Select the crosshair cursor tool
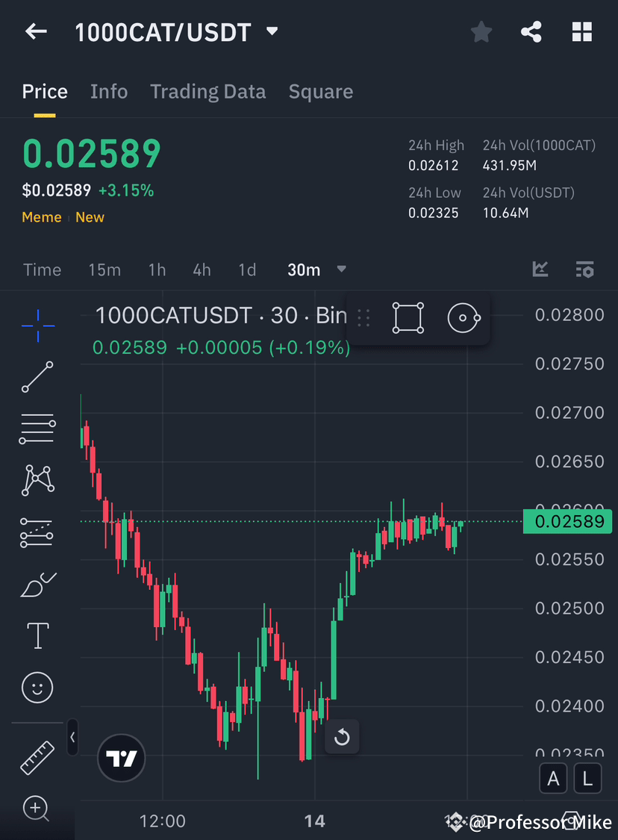Screen dimensions: 618x840 click(x=37, y=325)
